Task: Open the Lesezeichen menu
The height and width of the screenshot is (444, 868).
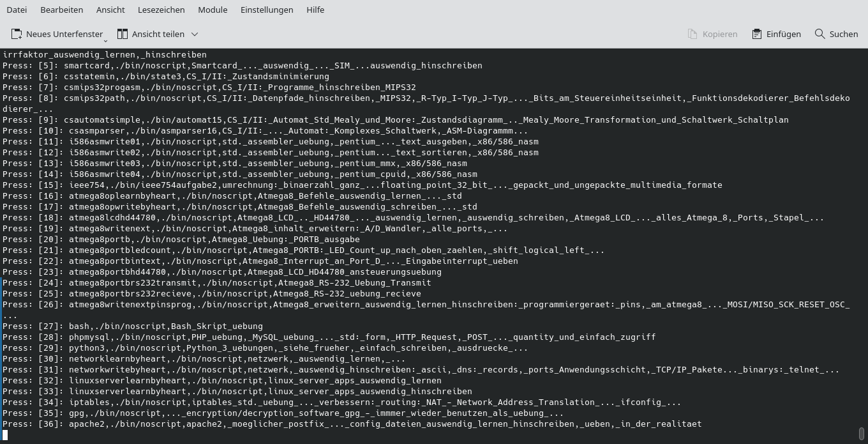Action: pyautogui.click(x=160, y=10)
